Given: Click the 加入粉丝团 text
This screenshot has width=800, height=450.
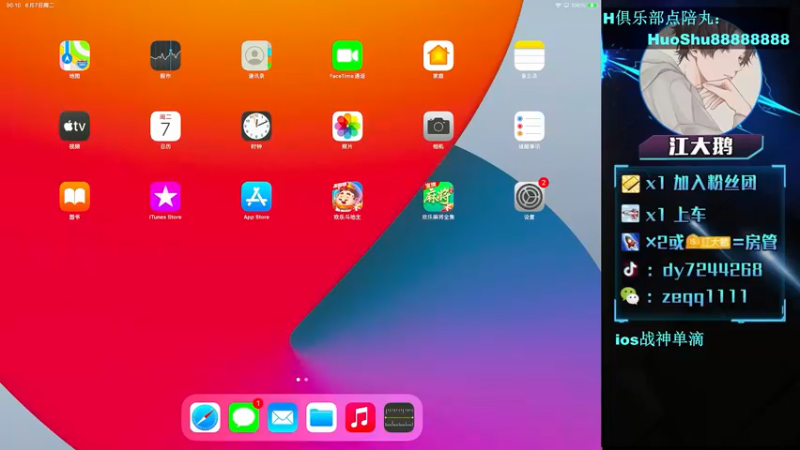Looking at the screenshot, I should click(x=714, y=183).
